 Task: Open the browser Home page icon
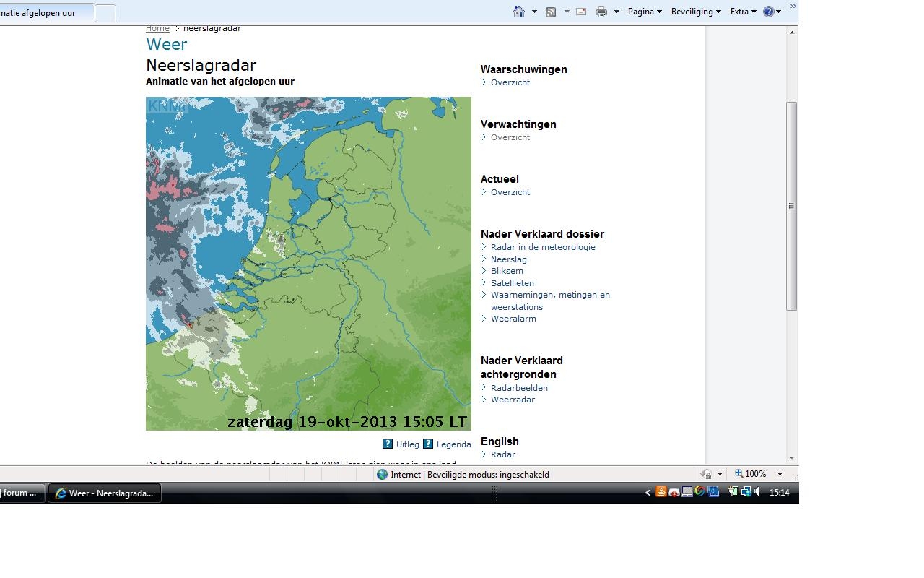519,12
